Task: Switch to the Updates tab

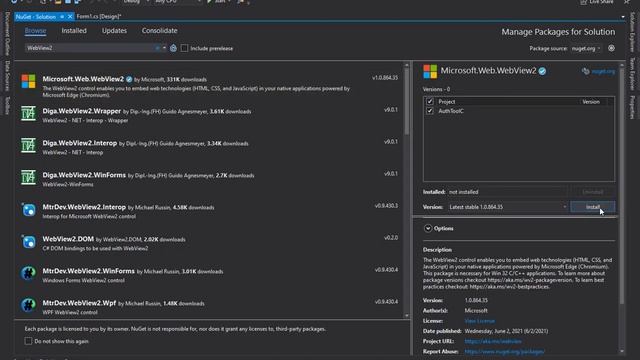Action: pyautogui.click(x=114, y=31)
